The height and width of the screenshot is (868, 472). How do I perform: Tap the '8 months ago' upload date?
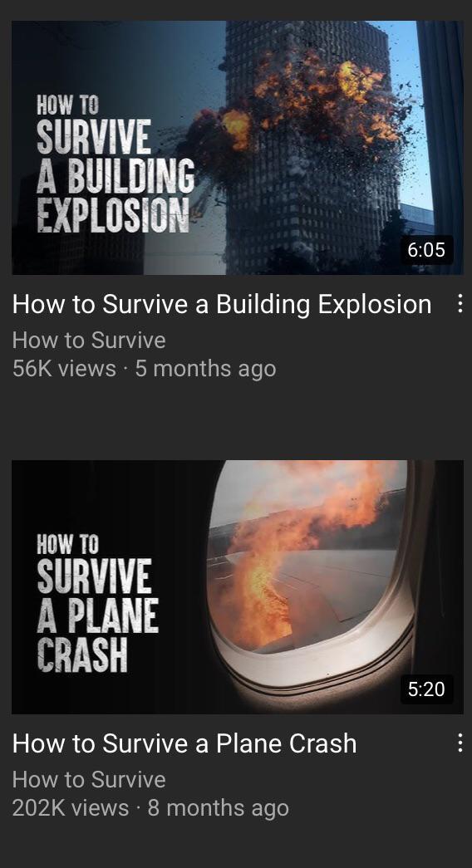tap(219, 808)
